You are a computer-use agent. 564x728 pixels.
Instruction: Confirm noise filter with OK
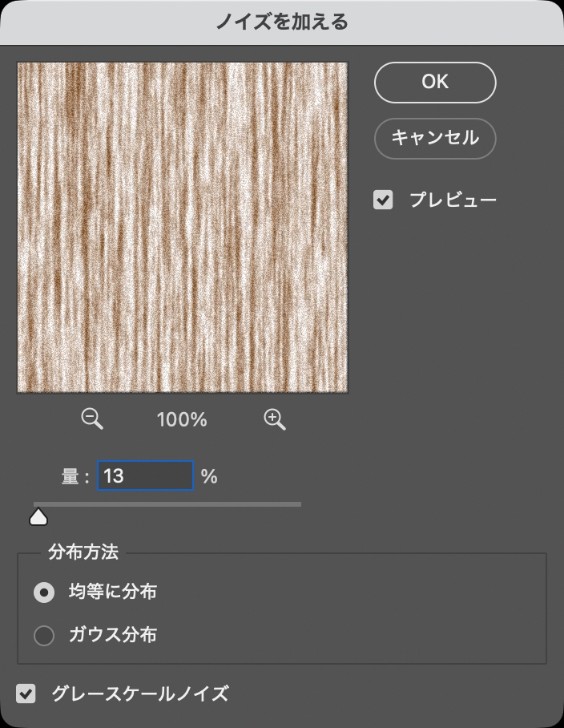[x=435, y=82]
